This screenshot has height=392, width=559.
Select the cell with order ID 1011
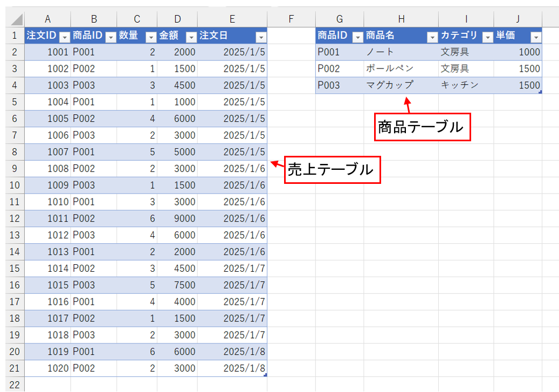[47, 218]
